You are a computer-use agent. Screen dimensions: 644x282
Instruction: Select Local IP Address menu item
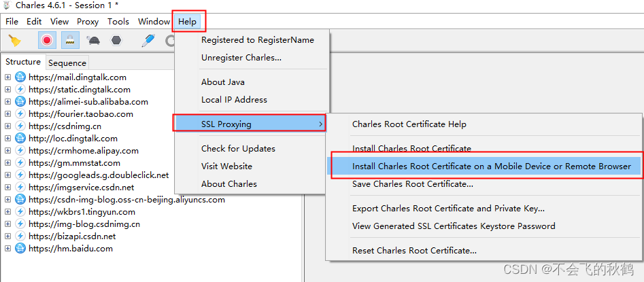(234, 100)
